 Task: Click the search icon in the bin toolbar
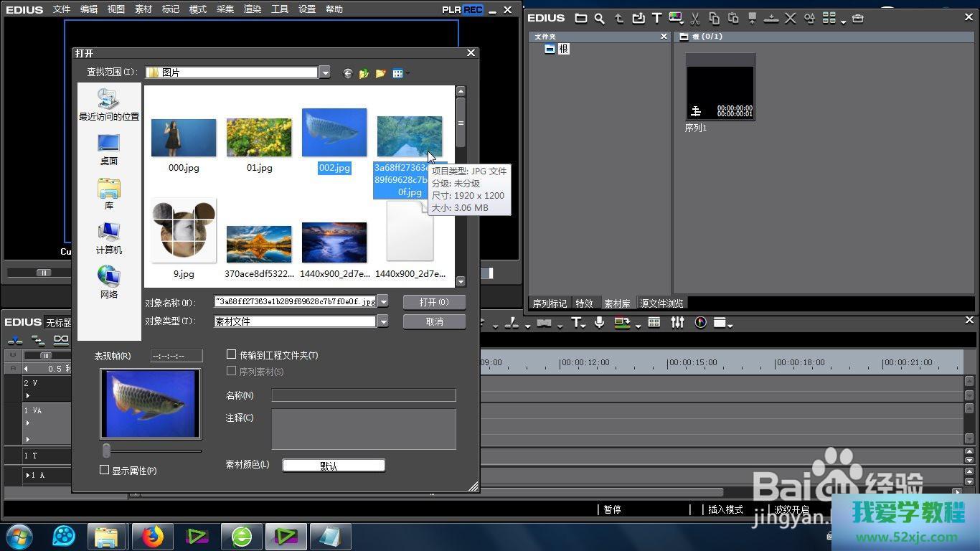tap(599, 19)
